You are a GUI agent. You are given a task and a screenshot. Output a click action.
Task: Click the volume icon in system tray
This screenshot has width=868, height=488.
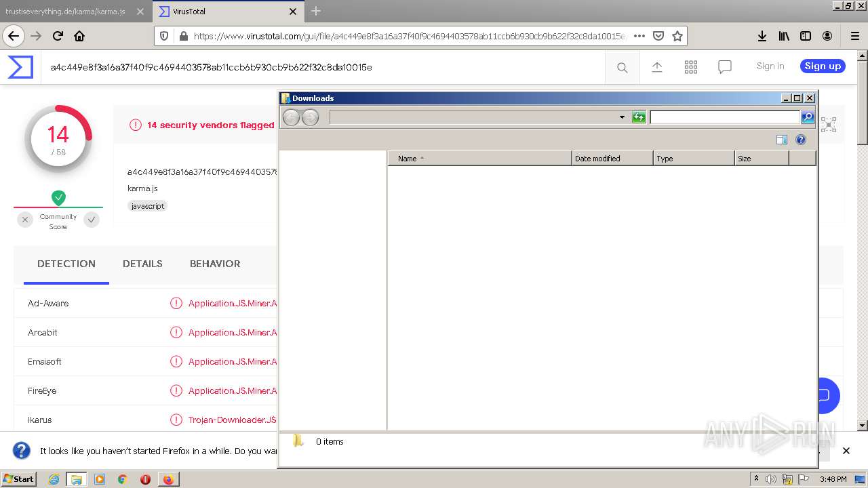tap(771, 479)
